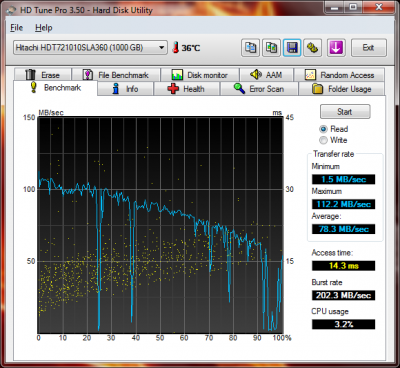Click the purple down-arrow toolbar icon
This screenshot has height=368, width=400.
336,48
